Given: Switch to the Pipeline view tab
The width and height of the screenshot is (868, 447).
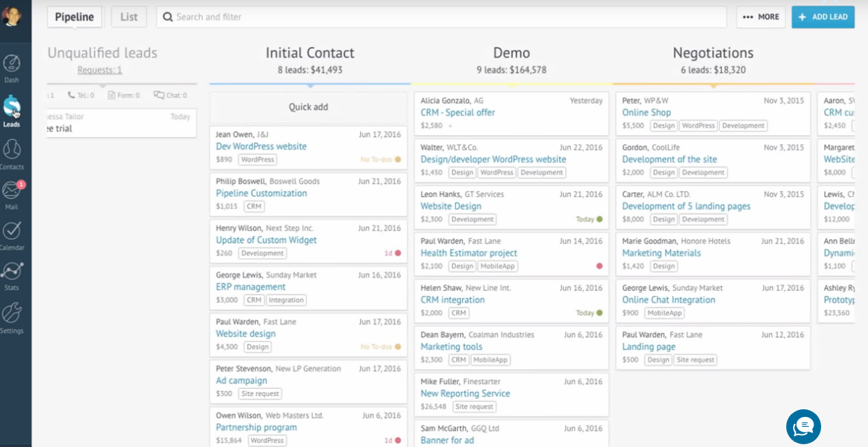Looking at the screenshot, I should [x=75, y=17].
